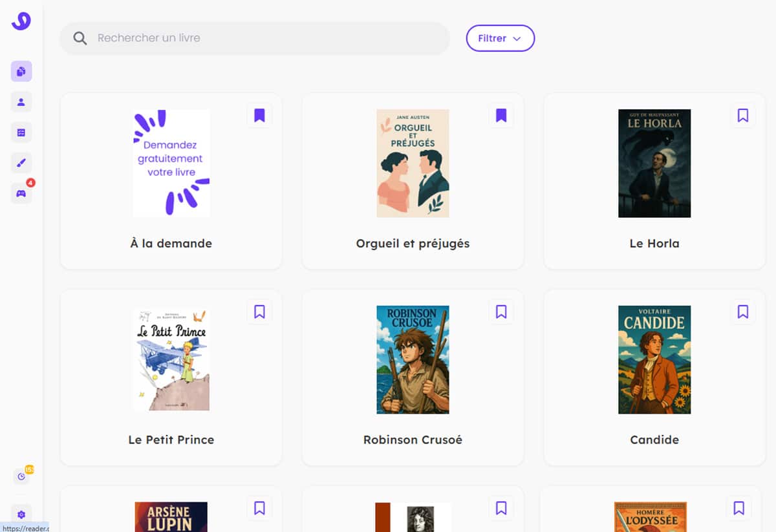Bookmark the Candide book
Image resolution: width=776 pixels, height=532 pixels.
(743, 312)
